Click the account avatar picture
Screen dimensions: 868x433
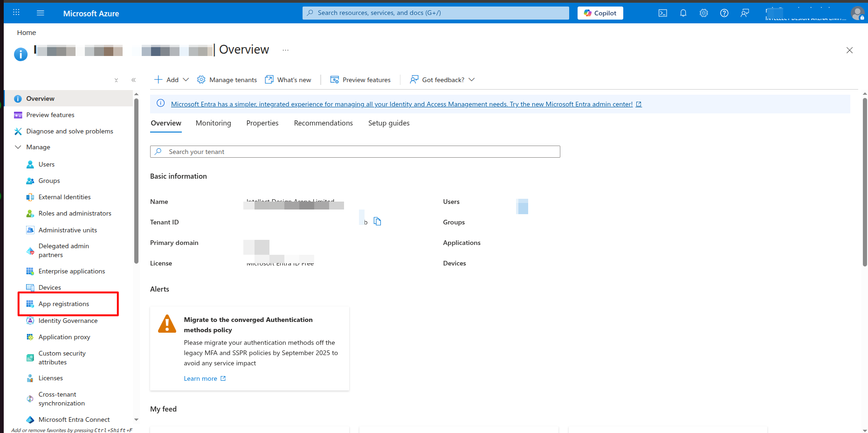coord(857,13)
